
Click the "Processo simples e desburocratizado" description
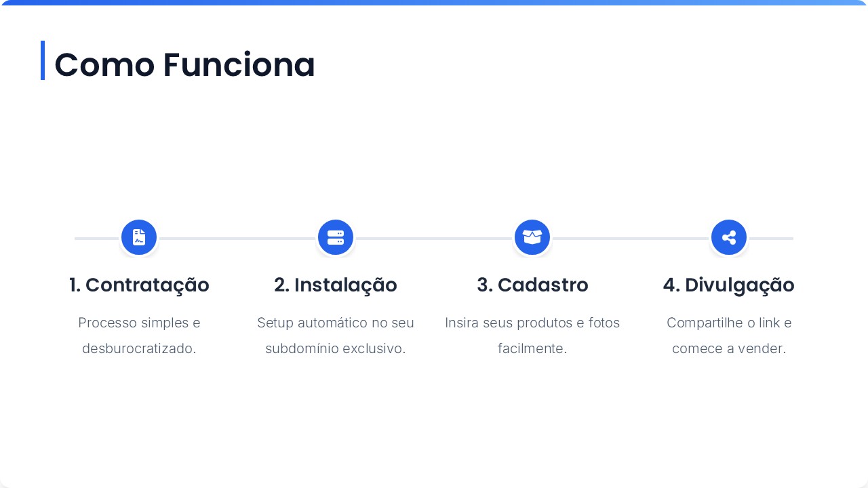139,335
